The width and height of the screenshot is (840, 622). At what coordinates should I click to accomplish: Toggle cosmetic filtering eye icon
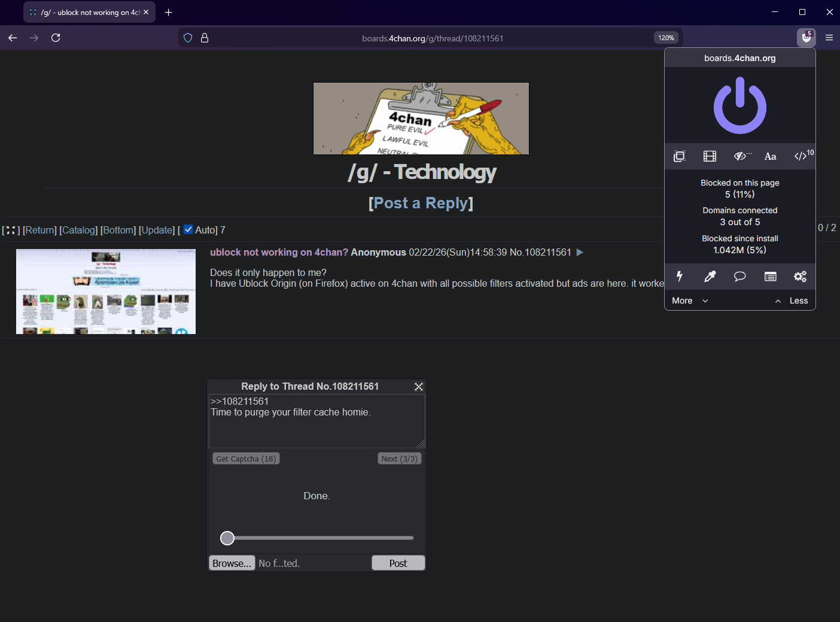pos(741,156)
